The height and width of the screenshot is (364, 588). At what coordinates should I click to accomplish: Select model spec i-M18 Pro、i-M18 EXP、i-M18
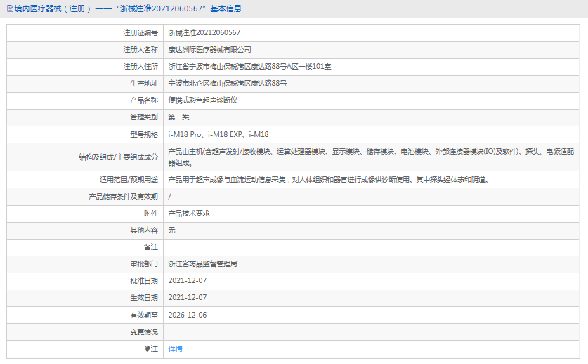tap(218, 134)
